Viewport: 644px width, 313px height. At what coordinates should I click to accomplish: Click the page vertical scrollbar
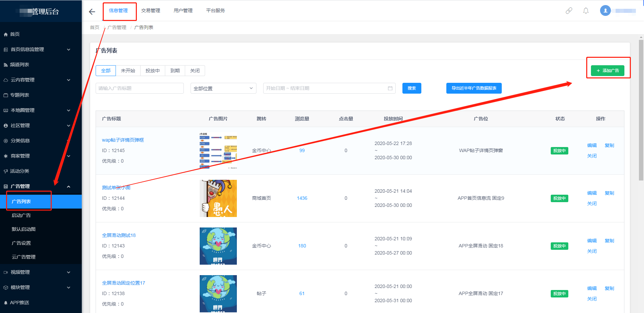641,110
